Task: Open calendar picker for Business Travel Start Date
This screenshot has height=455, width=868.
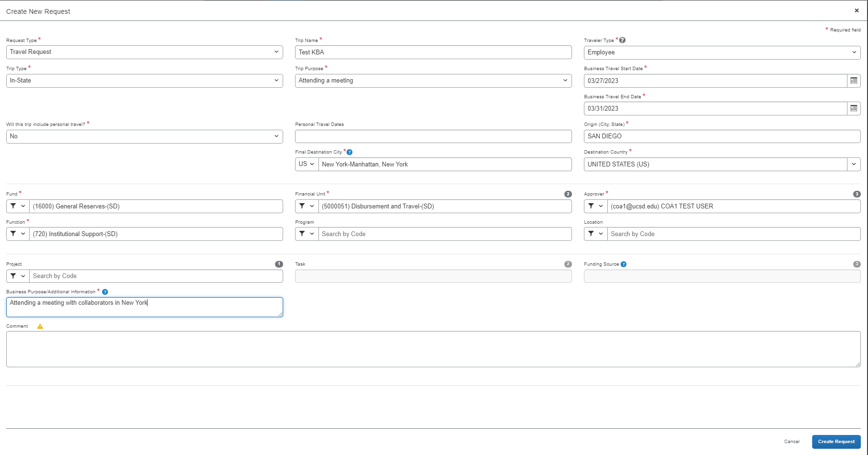Action: click(x=854, y=81)
